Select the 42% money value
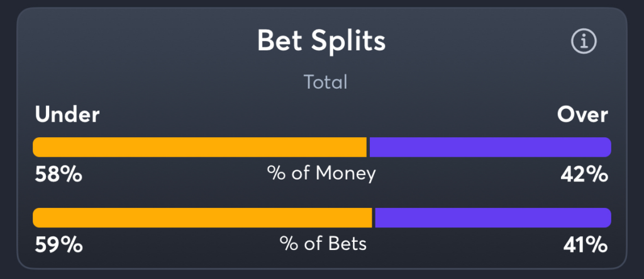644x279 pixels. pyautogui.click(x=584, y=175)
